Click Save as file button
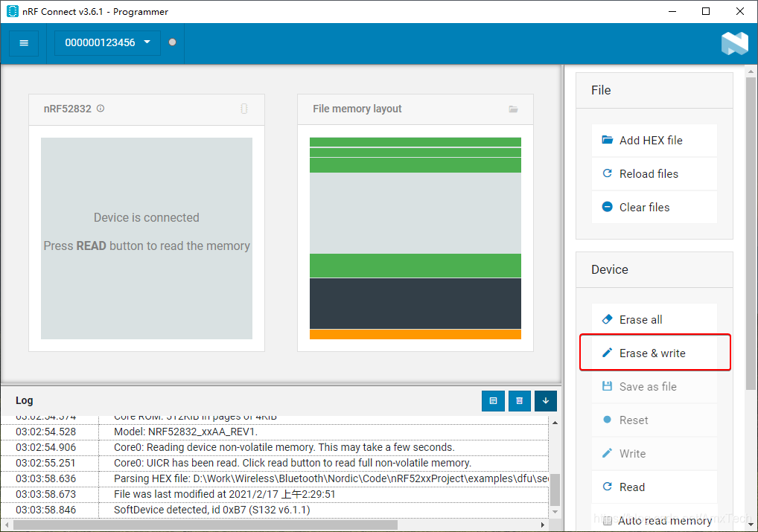This screenshot has height=532, width=758. [654, 387]
